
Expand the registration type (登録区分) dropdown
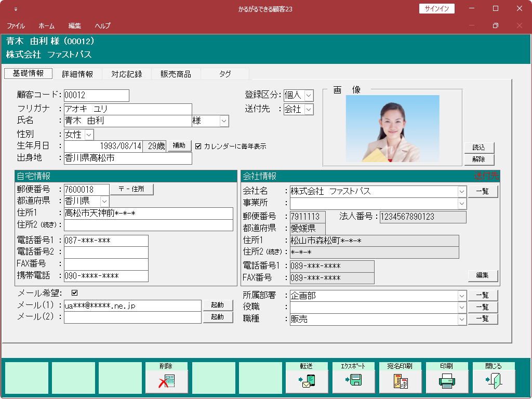309,95
